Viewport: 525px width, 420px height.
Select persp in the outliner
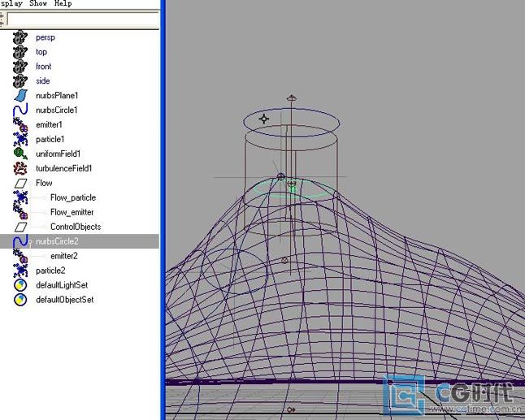[x=46, y=37]
